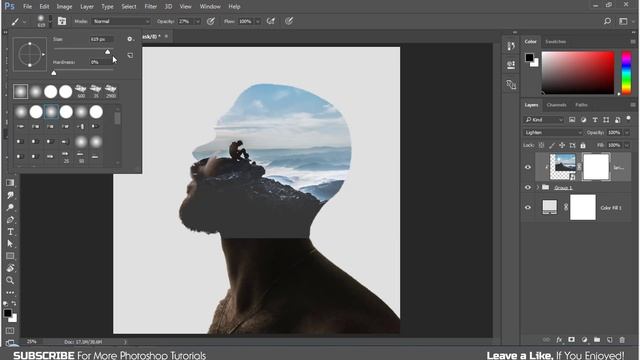Open the Filter menu
The height and width of the screenshot is (360, 640).
pos(151,7)
